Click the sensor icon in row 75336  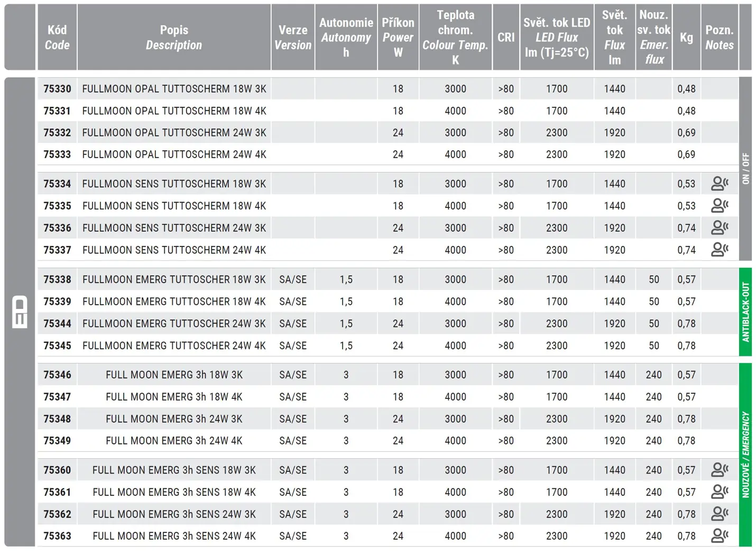[720, 228]
